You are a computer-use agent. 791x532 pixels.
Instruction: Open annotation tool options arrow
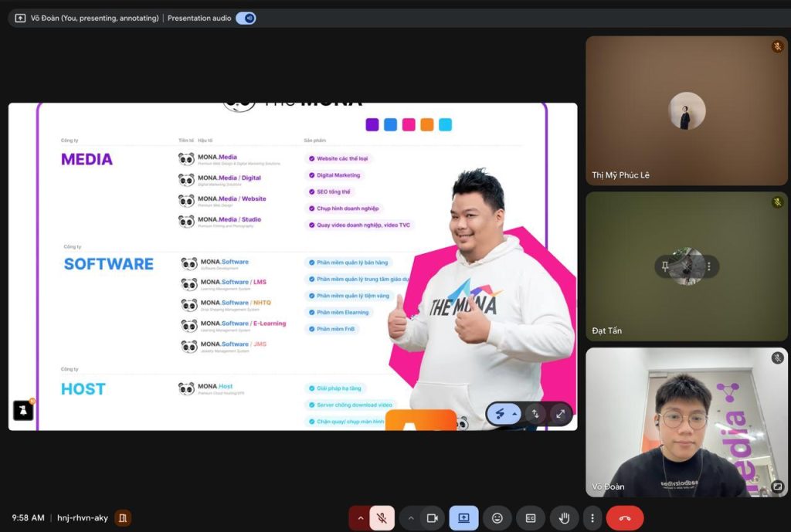pyautogui.click(x=514, y=414)
